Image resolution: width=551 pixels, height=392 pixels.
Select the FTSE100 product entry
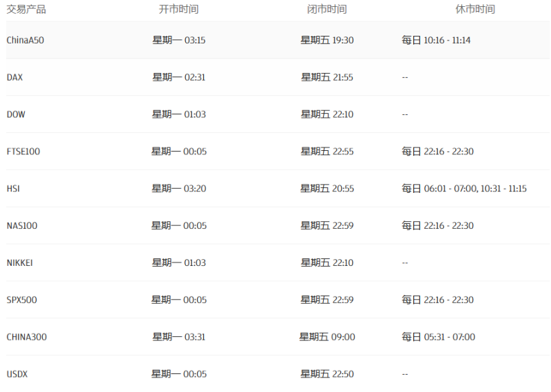[x=23, y=152]
